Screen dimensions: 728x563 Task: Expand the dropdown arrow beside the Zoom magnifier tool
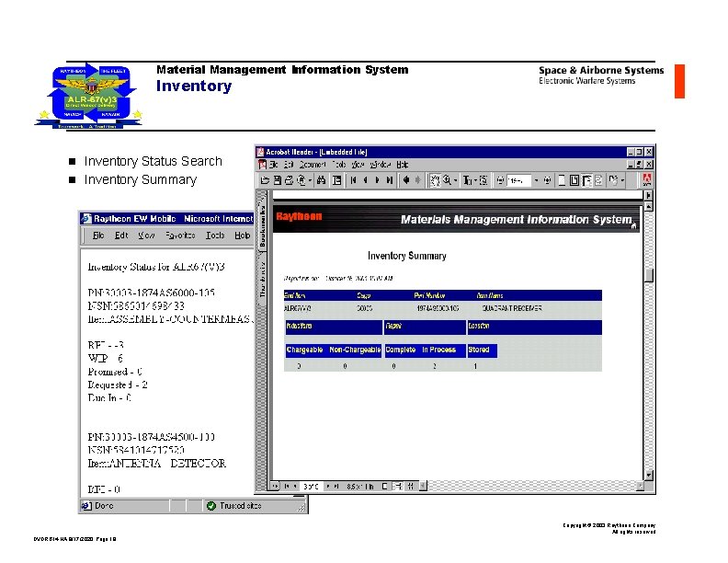click(x=456, y=180)
